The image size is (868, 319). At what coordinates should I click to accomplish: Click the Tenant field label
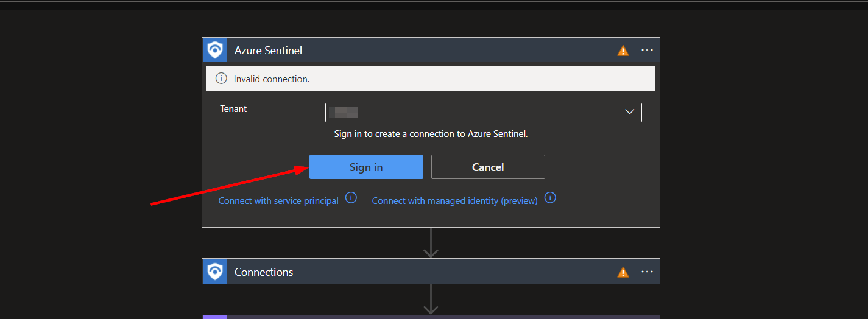(x=233, y=109)
